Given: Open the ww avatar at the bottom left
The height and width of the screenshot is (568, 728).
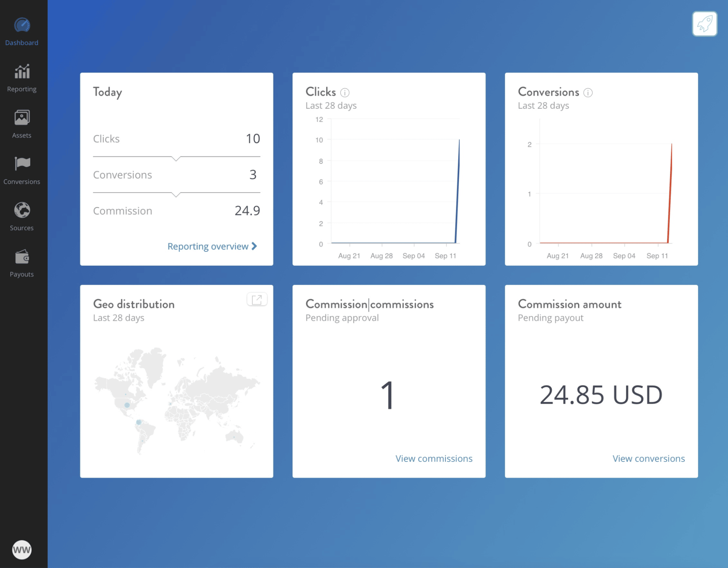Looking at the screenshot, I should click(x=21, y=550).
